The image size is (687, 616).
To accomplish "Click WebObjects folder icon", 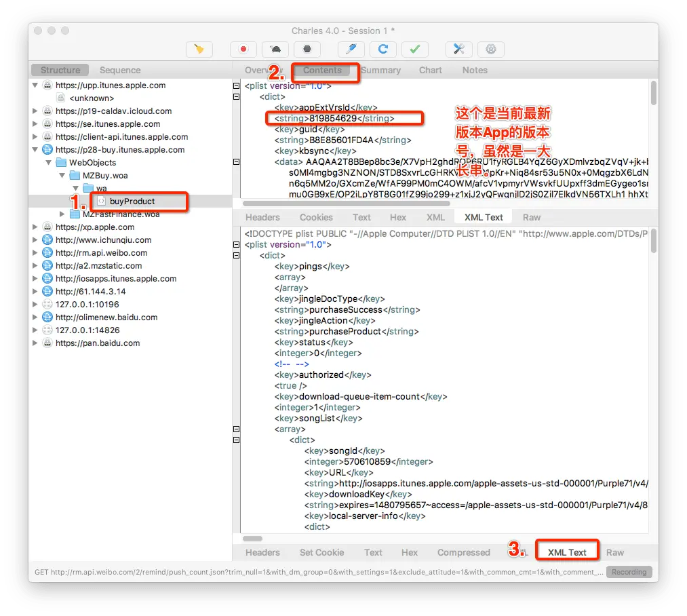I will tap(61, 163).
